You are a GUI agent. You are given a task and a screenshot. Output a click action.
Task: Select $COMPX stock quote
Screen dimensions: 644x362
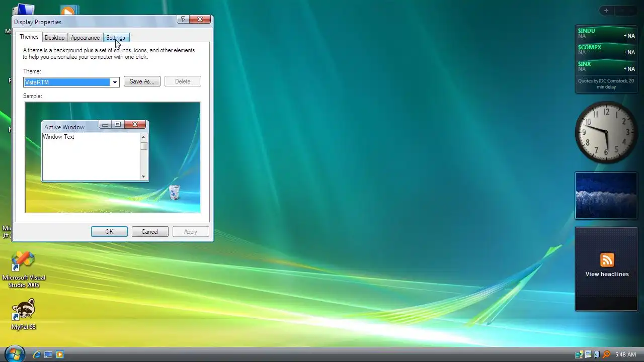pyautogui.click(x=606, y=50)
